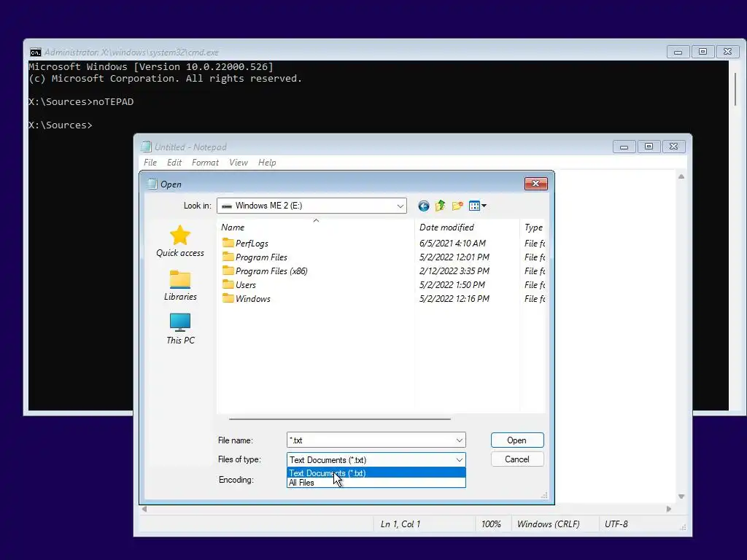Minimize the cmd.exe window
Screen dimensions: 747x560
[678, 52]
